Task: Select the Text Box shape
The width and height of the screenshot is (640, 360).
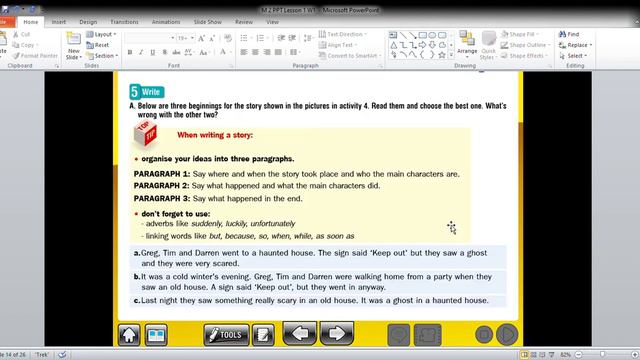Action: tap(393, 35)
